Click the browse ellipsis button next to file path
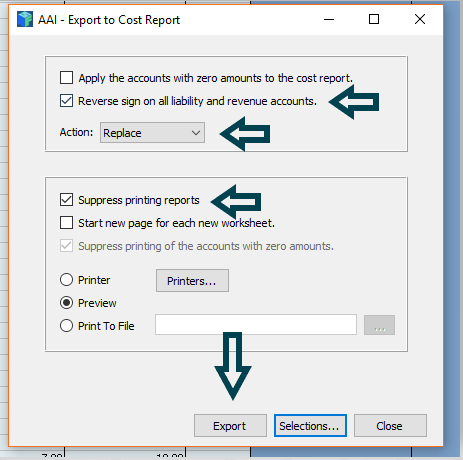The height and width of the screenshot is (460, 463). tap(379, 325)
